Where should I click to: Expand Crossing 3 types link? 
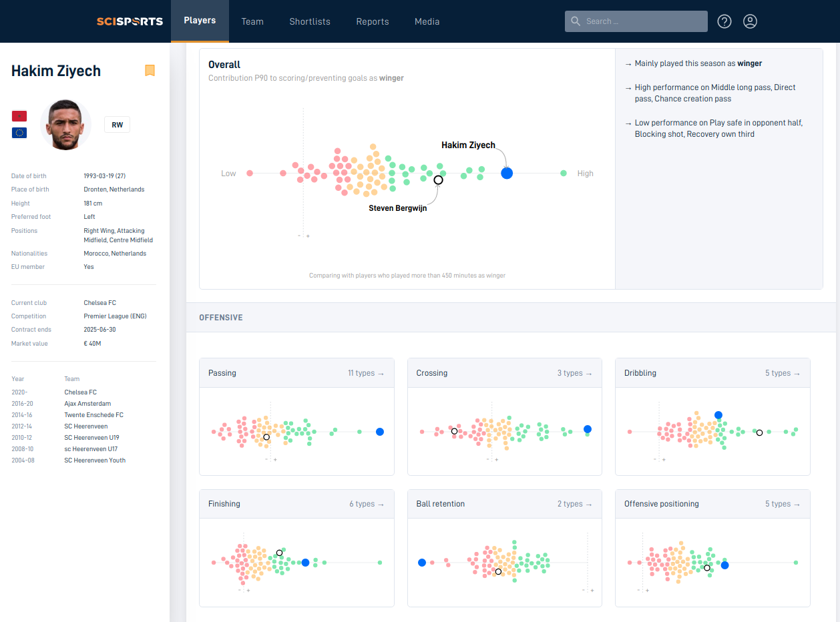574,373
